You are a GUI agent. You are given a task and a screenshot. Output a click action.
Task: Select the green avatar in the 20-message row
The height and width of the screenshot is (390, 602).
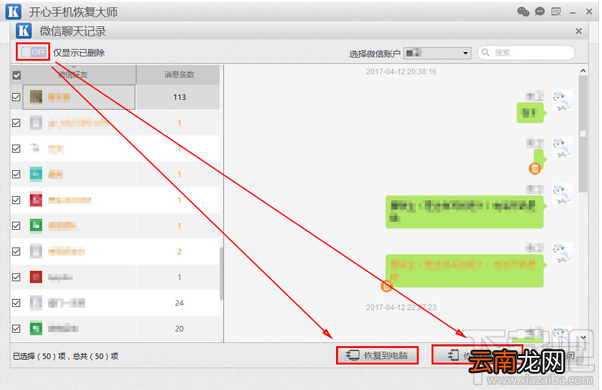click(36, 329)
